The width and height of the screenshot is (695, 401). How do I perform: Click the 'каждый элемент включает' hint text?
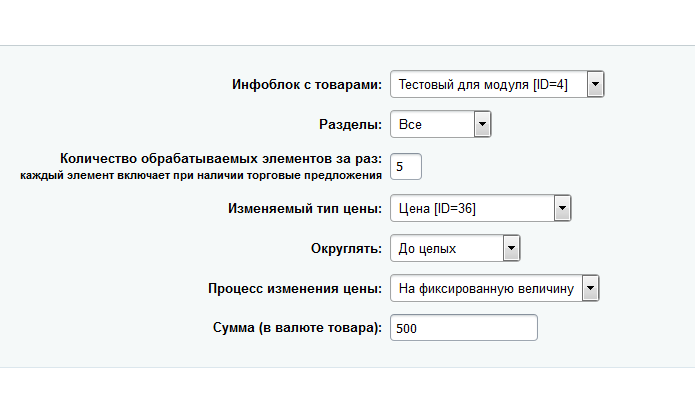tap(201, 175)
